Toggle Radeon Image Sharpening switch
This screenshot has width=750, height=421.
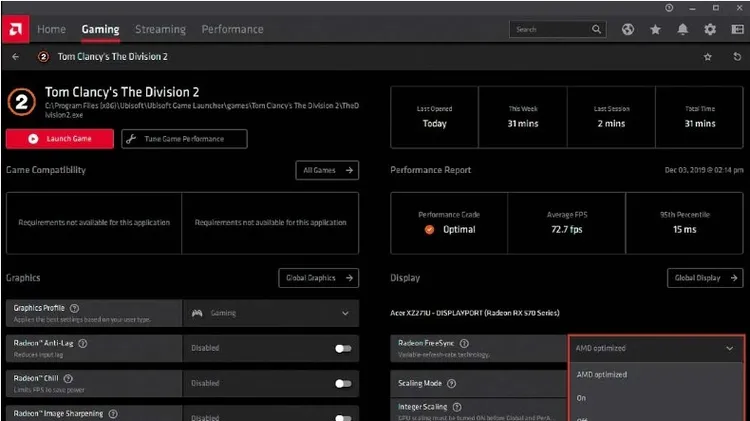coord(343,418)
